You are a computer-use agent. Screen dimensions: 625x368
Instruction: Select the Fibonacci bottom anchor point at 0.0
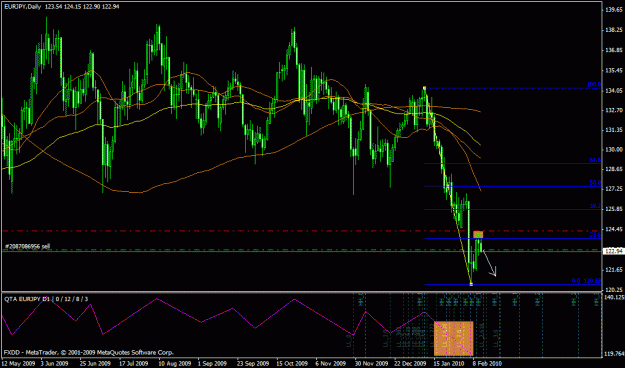click(x=471, y=284)
